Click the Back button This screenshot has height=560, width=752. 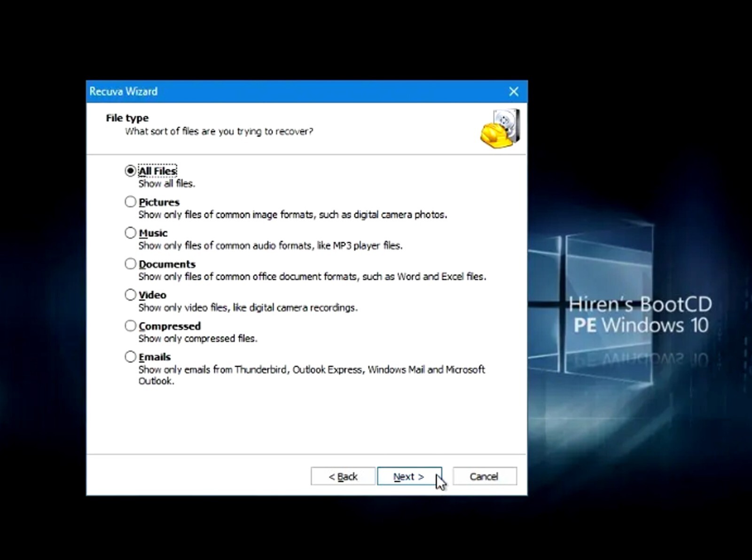point(343,476)
